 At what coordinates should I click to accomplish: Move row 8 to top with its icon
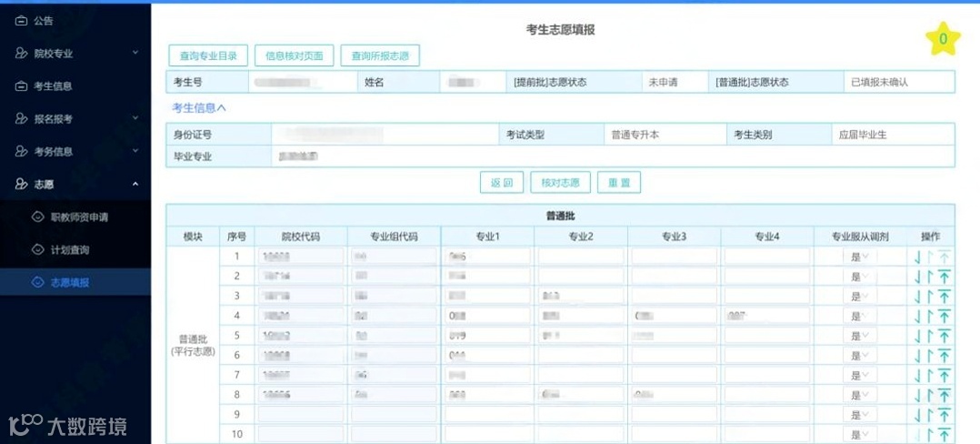tap(944, 396)
